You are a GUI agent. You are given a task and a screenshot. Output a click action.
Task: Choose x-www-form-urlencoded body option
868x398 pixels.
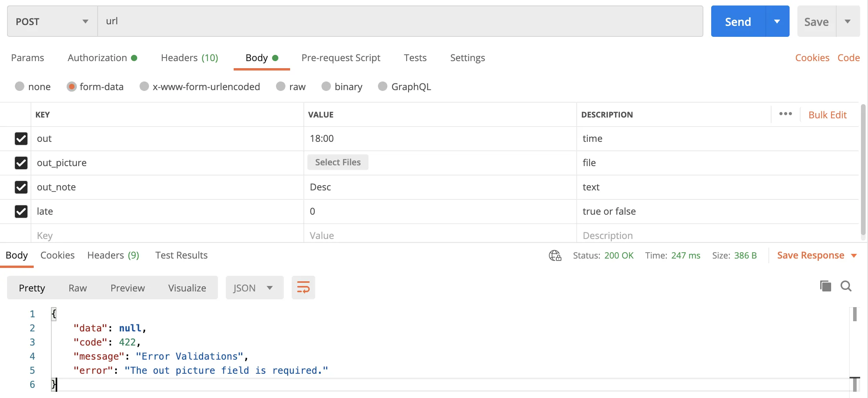144,87
